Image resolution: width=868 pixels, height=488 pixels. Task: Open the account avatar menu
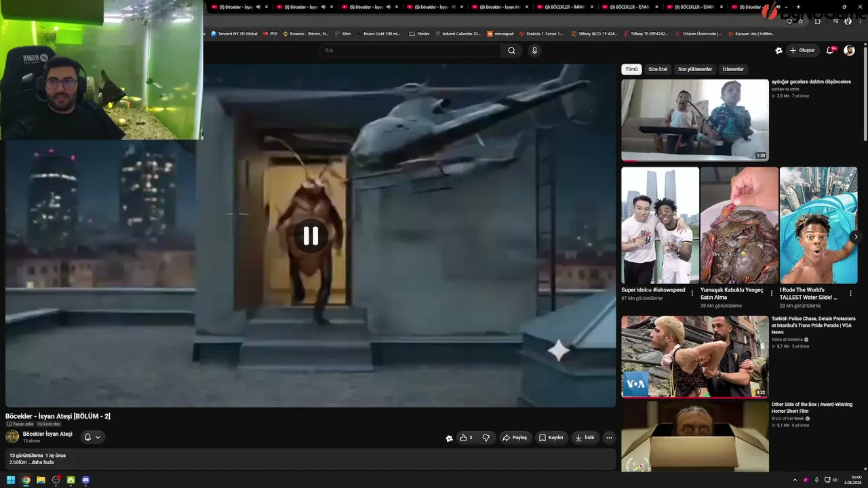849,50
